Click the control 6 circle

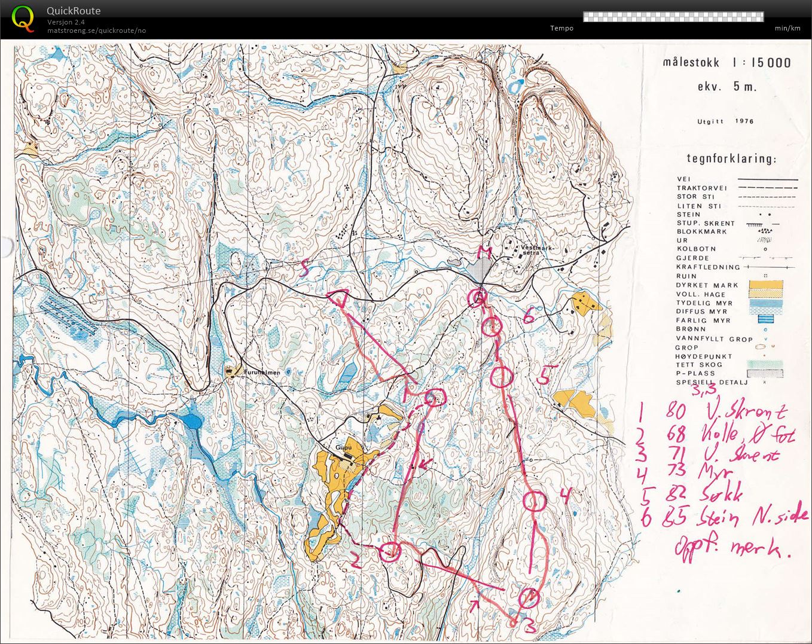coord(492,326)
